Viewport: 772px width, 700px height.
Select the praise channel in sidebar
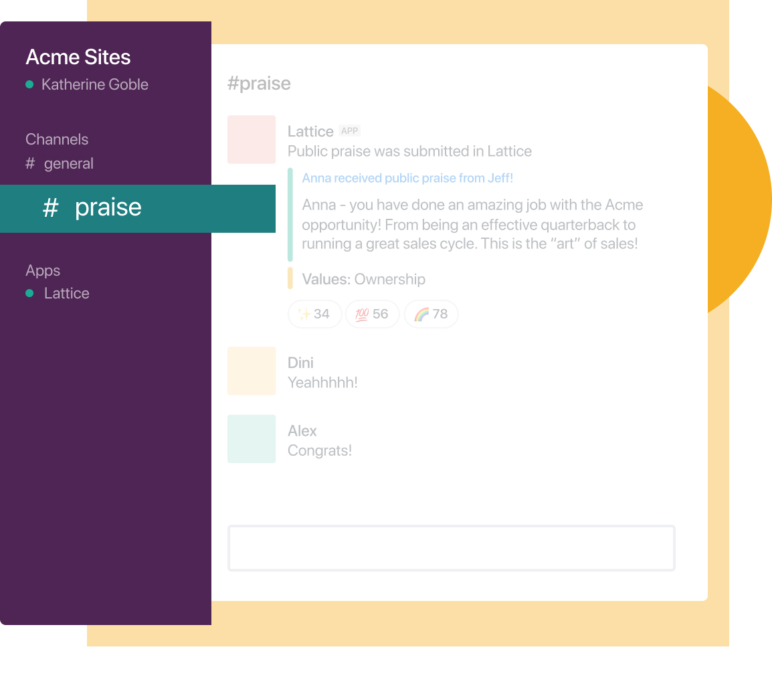(x=138, y=208)
